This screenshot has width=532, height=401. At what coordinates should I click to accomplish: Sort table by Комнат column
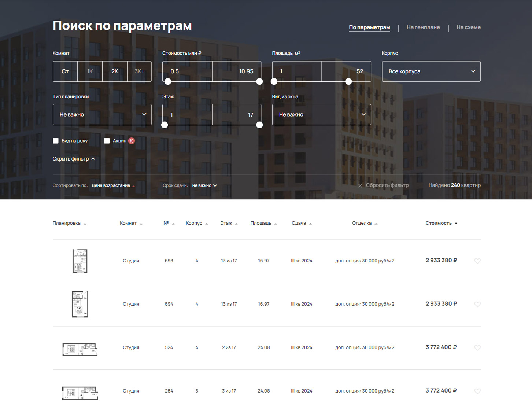click(x=131, y=223)
